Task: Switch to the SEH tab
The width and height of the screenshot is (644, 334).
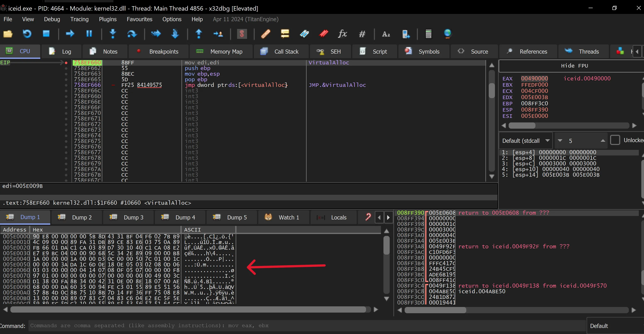Action: (330, 52)
